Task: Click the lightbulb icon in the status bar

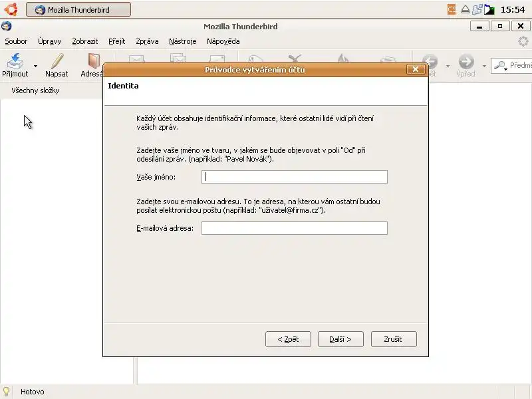Action: (6, 392)
